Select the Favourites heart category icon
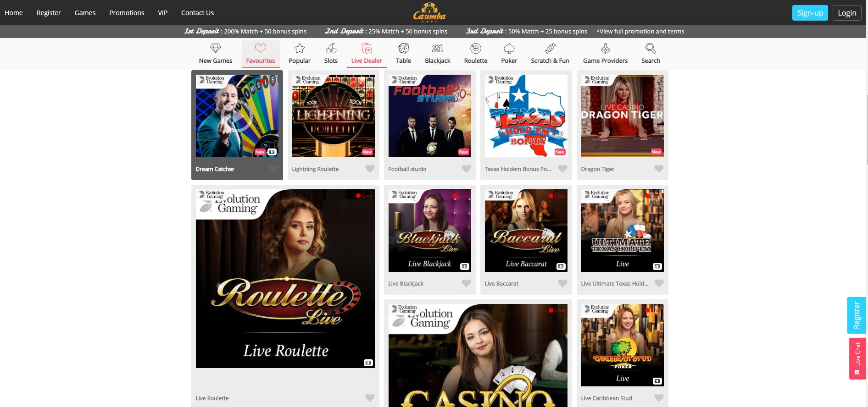 point(261,48)
